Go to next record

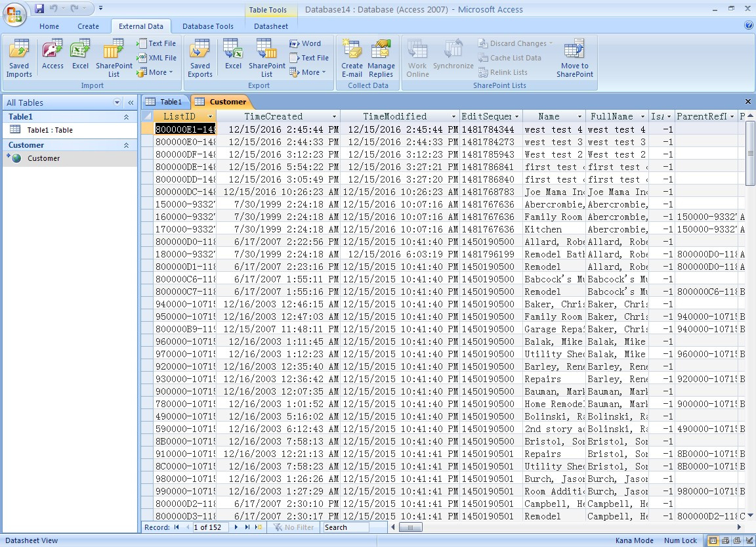pyautogui.click(x=236, y=527)
